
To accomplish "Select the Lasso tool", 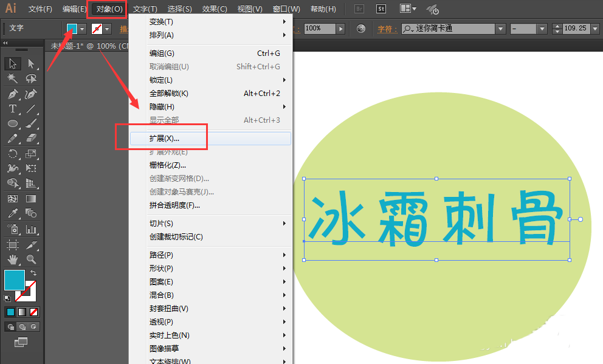I will [x=31, y=78].
